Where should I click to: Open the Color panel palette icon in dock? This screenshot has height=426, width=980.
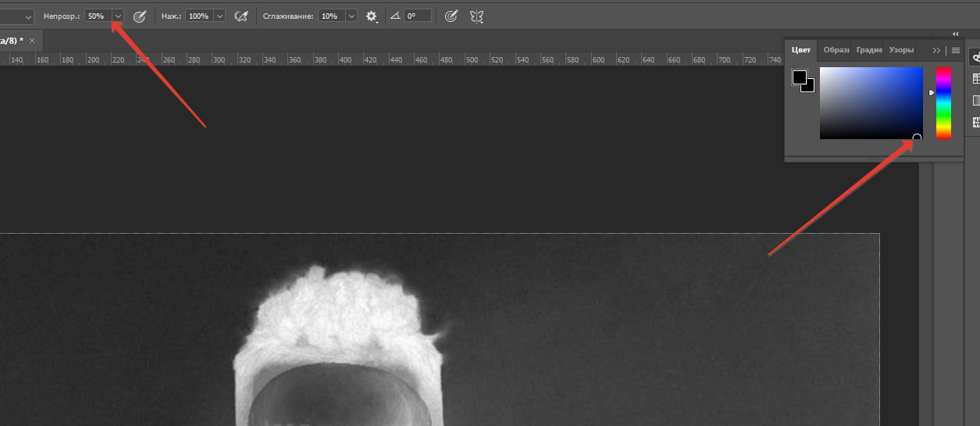pos(975,57)
